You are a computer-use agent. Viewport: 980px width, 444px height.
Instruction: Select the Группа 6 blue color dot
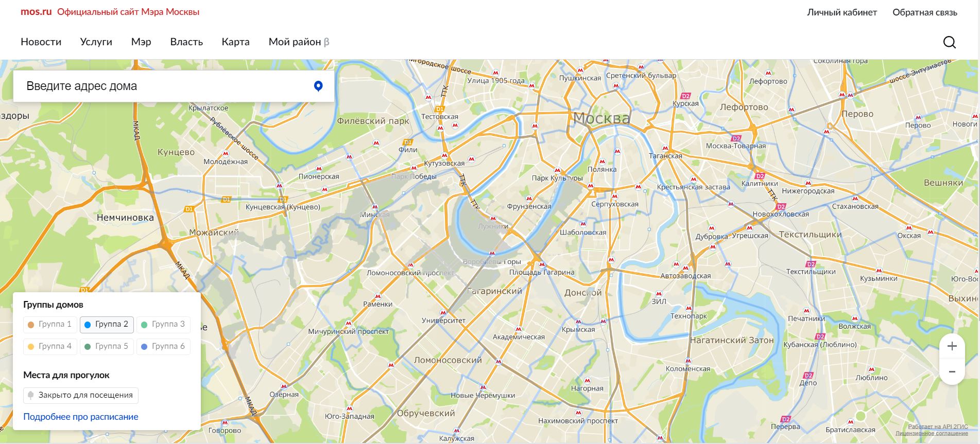[x=145, y=347]
